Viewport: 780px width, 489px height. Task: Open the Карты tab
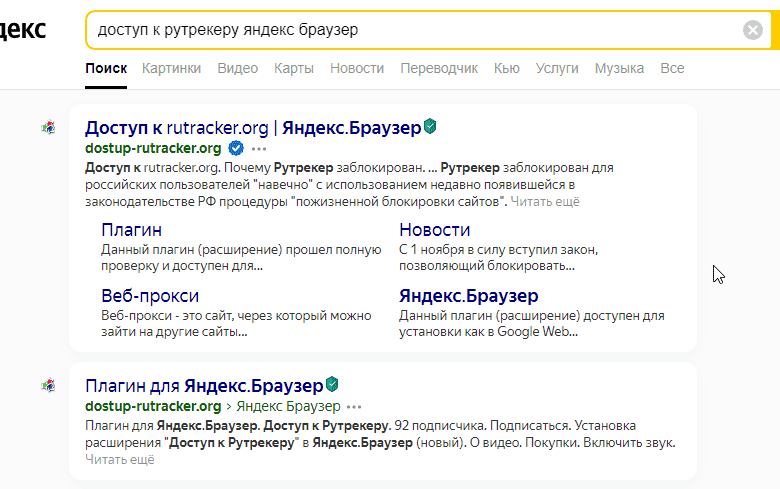(x=294, y=68)
